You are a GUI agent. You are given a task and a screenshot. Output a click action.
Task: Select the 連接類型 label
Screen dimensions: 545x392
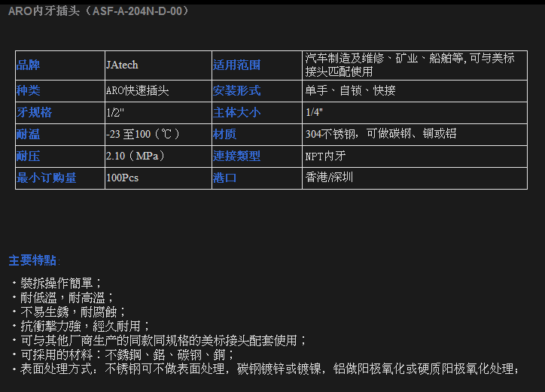click(236, 156)
